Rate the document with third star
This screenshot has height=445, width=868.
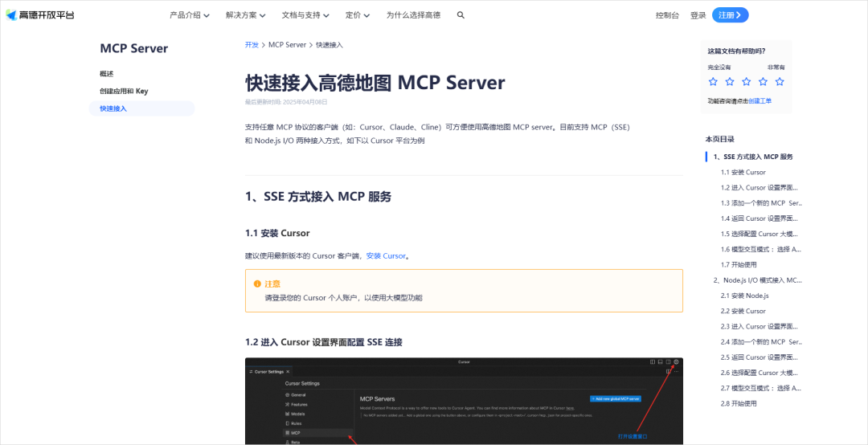(747, 81)
